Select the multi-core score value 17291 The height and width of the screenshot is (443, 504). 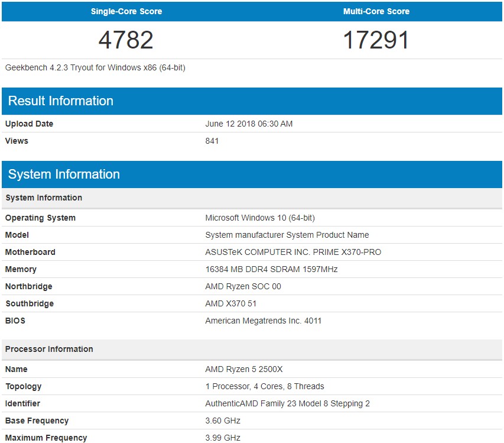click(376, 40)
